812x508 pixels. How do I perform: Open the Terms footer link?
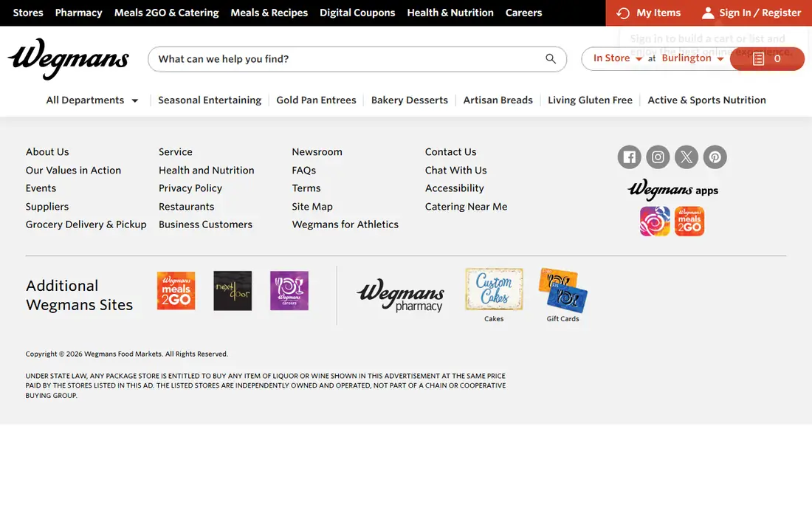tap(306, 188)
